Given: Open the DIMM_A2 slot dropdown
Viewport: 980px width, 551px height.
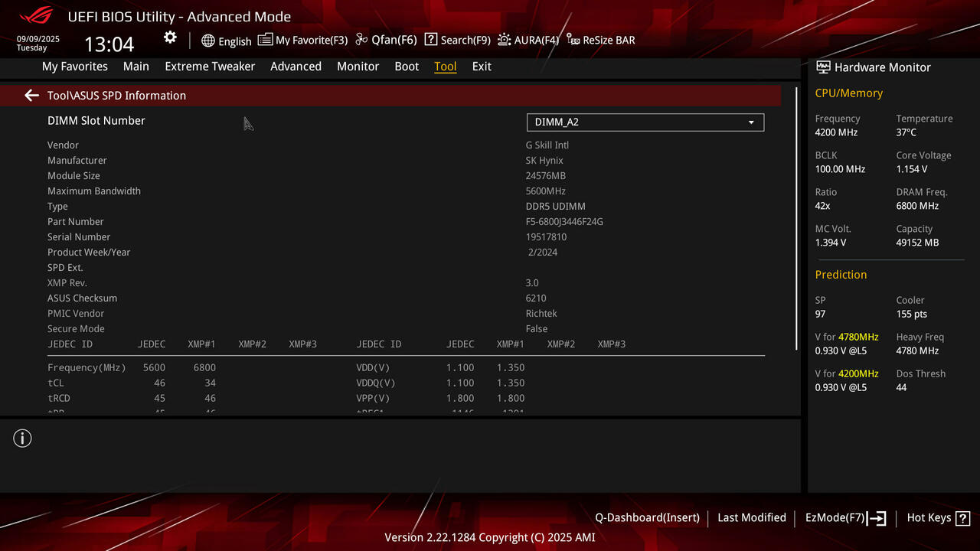Looking at the screenshot, I should (x=645, y=122).
